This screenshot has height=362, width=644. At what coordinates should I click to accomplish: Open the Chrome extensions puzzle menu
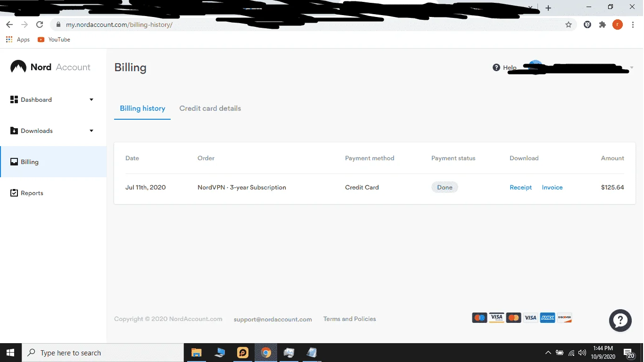tap(602, 25)
